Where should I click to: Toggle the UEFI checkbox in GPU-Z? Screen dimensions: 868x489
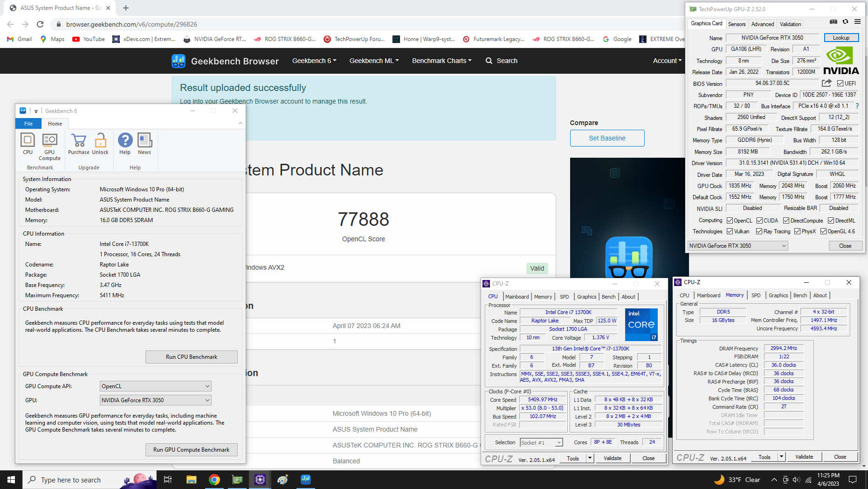840,84
